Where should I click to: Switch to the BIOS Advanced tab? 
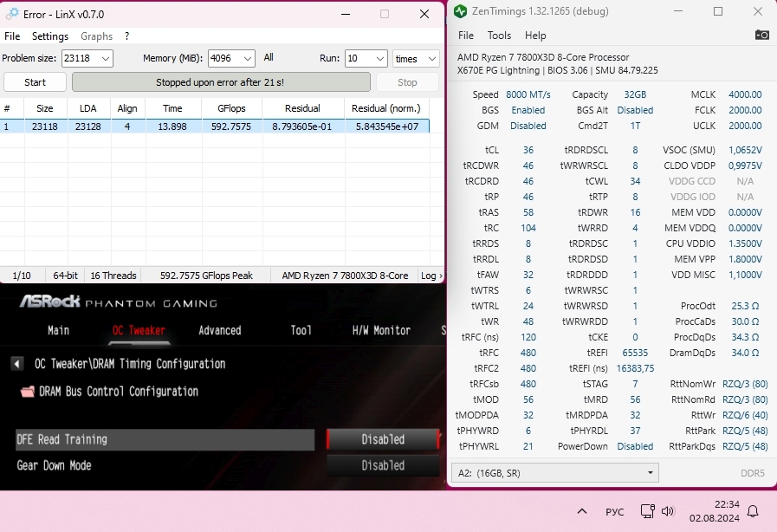(x=219, y=330)
